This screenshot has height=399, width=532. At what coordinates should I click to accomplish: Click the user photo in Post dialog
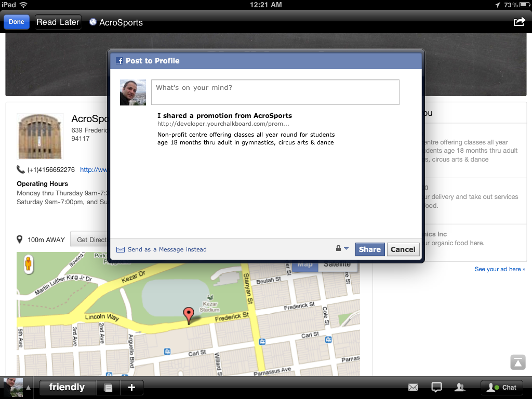[133, 92]
